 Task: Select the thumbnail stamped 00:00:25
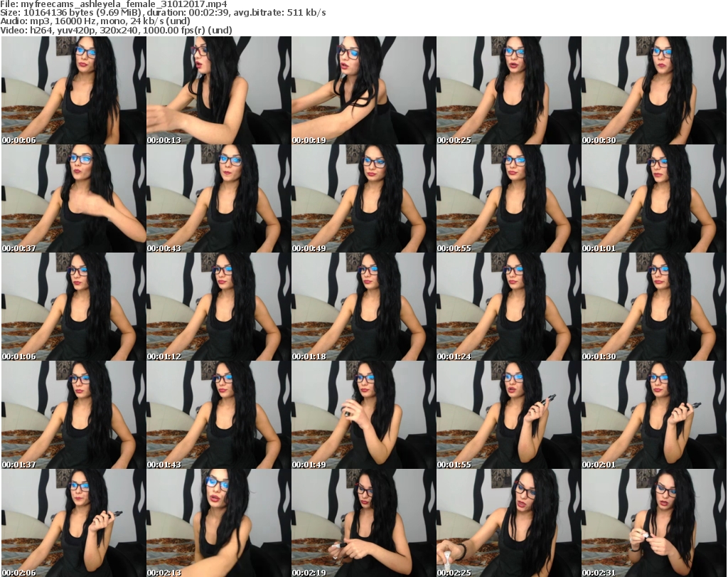point(509,90)
